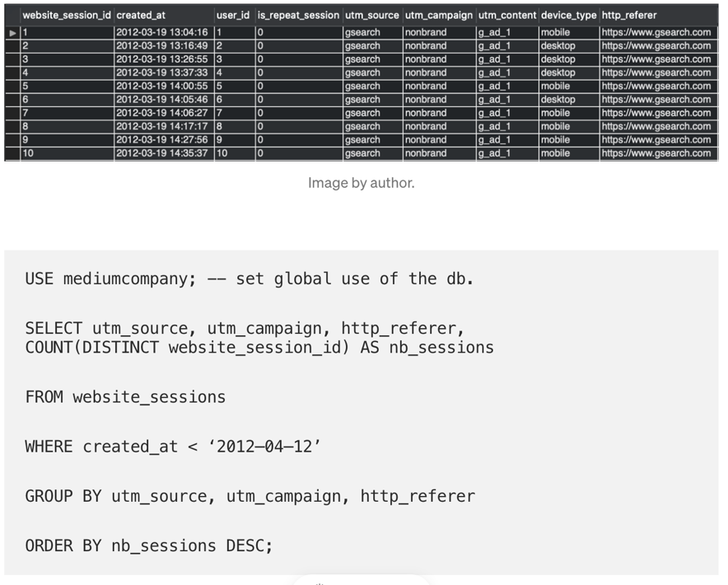Click the WHERE created_at date line
The image size is (728, 585).
click(173, 447)
